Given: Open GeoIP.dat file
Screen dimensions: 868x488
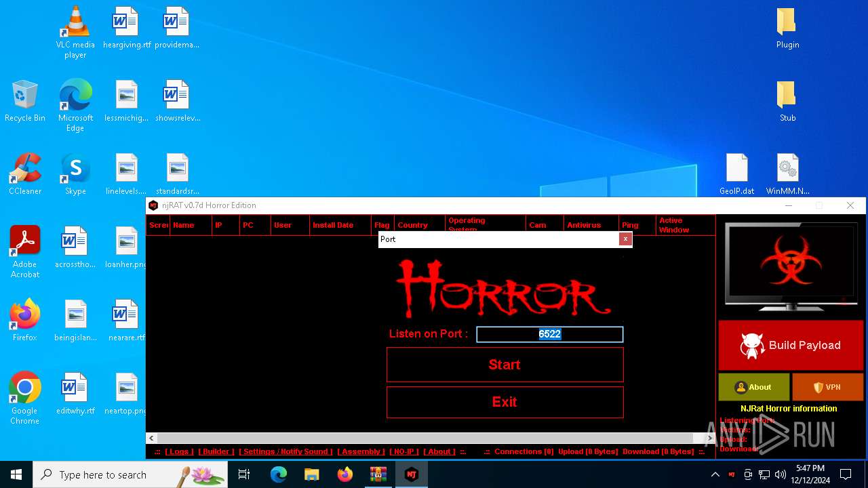Looking at the screenshot, I should (x=737, y=174).
